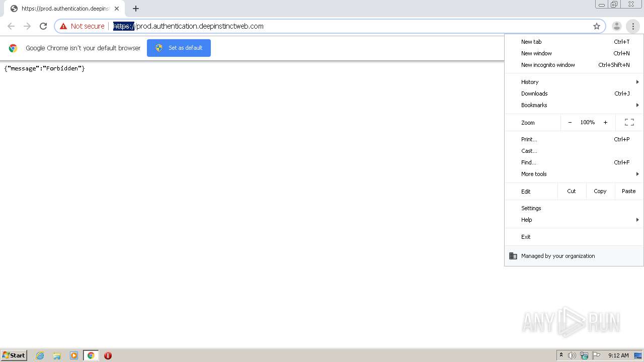The image size is (644, 362).
Task: Click the volume speaker tray icon
Action: pyautogui.click(x=572, y=355)
